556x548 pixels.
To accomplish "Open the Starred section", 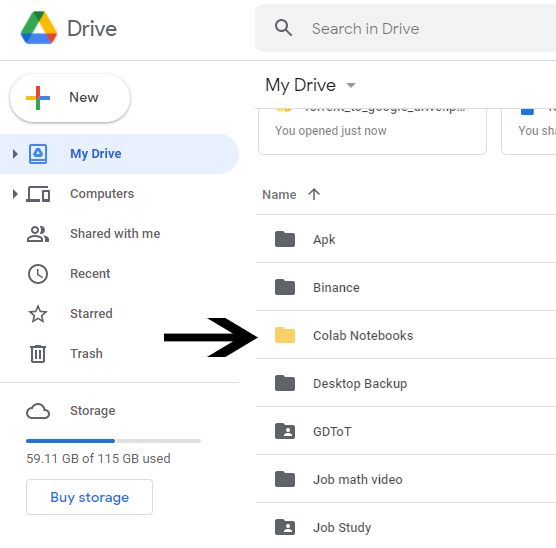I will pos(91,314).
